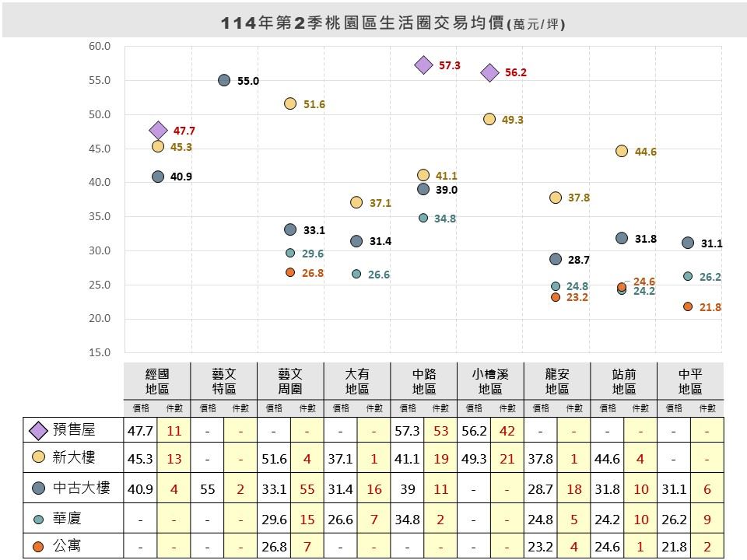Viewport: 747px width, 560px height.
Task: Select the 49.3 data label in chart
Action: [x=514, y=120]
